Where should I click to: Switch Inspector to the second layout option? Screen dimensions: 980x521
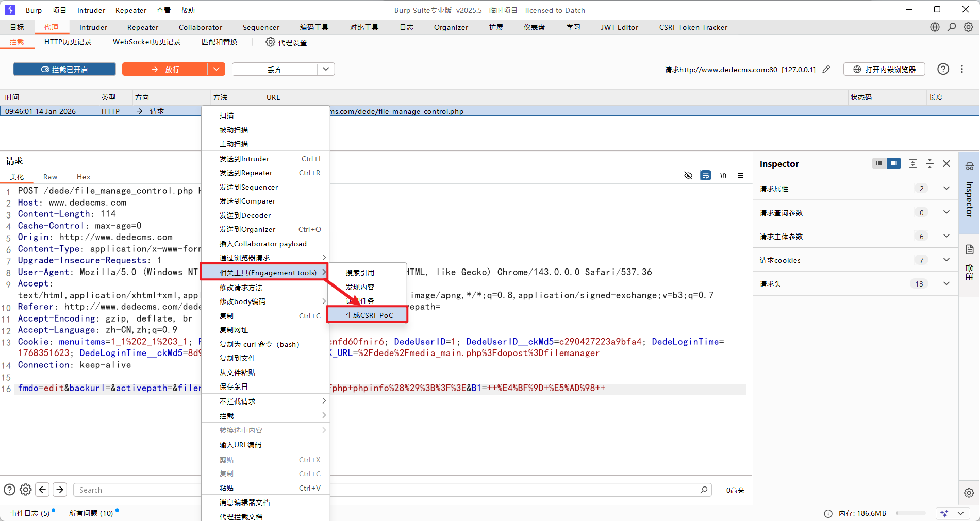click(894, 163)
